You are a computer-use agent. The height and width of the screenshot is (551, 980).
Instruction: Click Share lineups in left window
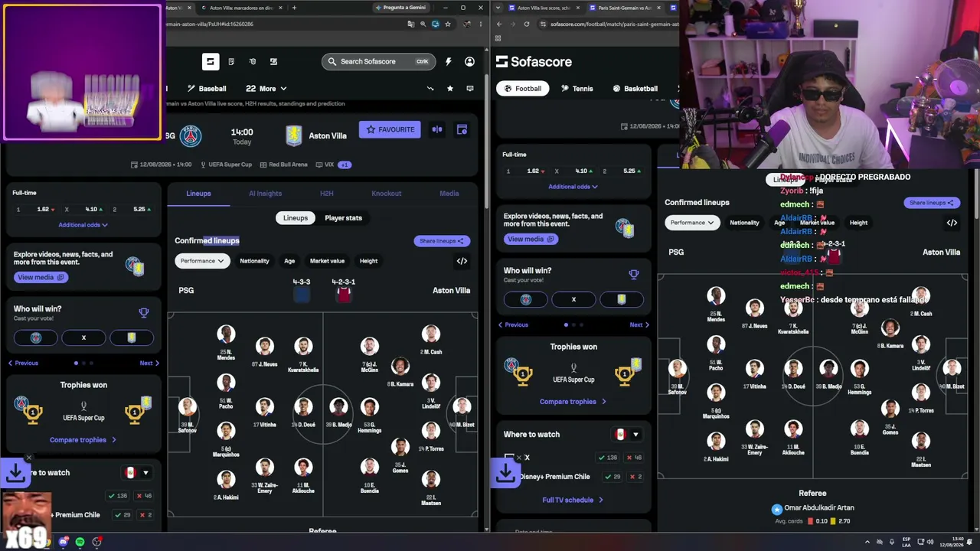click(442, 241)
